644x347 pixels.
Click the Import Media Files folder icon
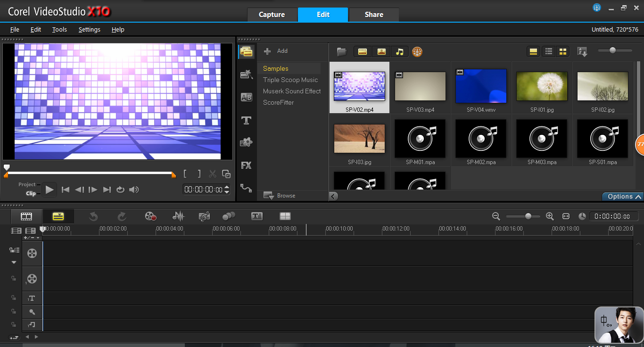(x=342, y=52)
